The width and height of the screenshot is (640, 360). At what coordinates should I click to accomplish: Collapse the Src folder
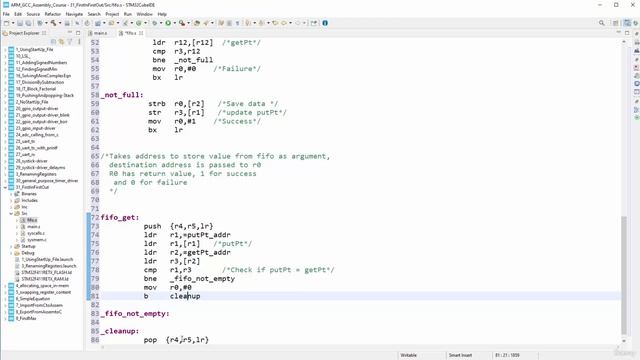click(11, 213)
